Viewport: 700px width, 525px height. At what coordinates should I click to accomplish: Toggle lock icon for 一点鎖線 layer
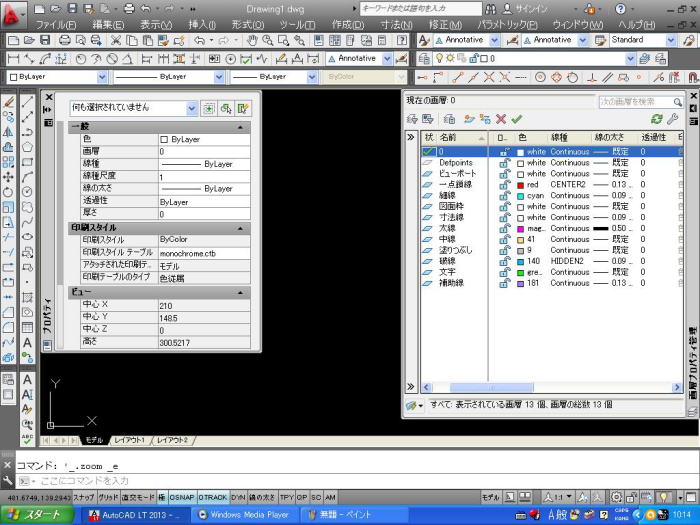point(504,185)
